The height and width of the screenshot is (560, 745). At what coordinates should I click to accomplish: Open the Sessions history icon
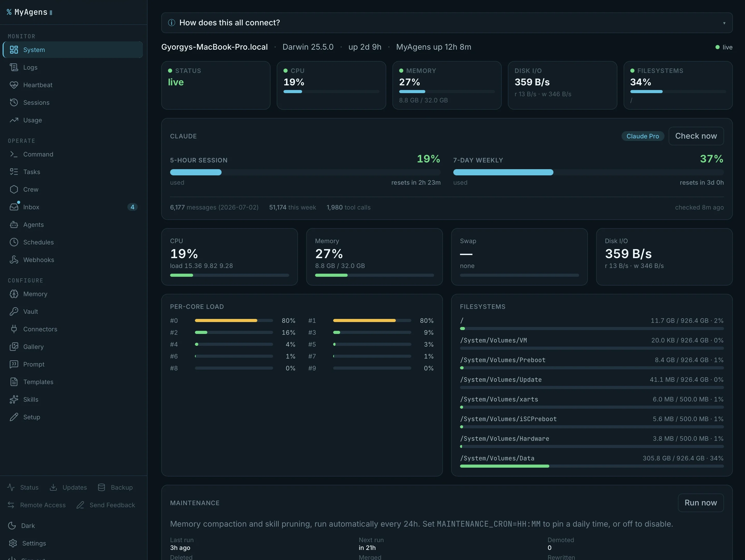[14, 102]
